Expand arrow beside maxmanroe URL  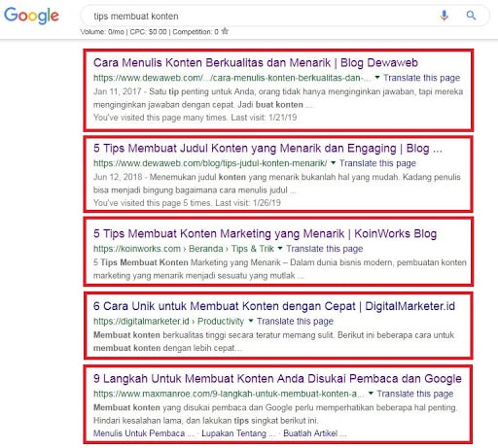click(371, 394)
